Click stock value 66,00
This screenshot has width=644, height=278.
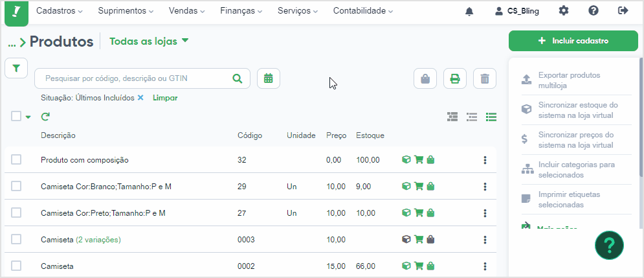[x=366, y=266]
